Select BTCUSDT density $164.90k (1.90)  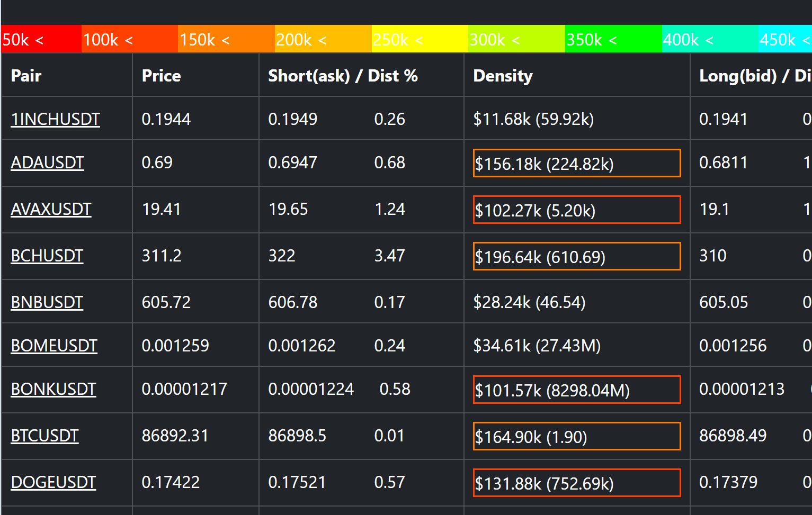(577, 436)
